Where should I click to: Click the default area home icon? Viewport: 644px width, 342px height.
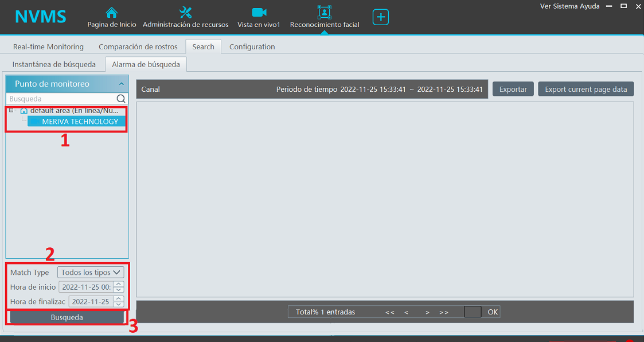pyautogui.click(x=24, y=110)
